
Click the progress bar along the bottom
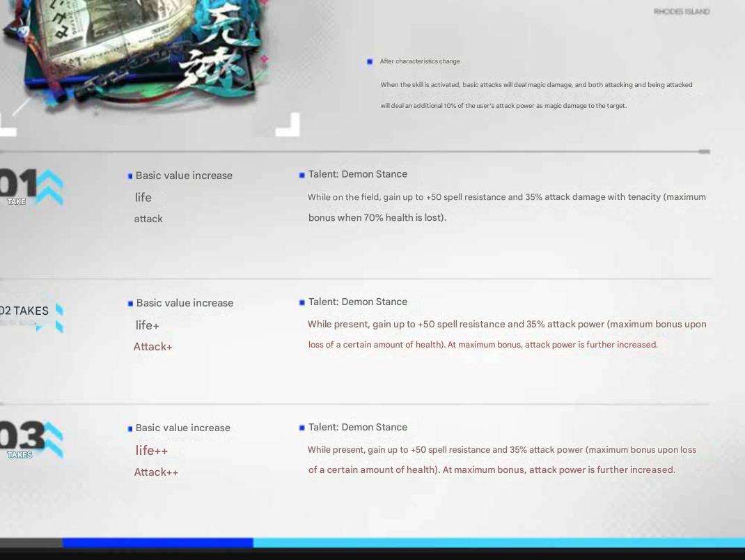pos(372,543)
